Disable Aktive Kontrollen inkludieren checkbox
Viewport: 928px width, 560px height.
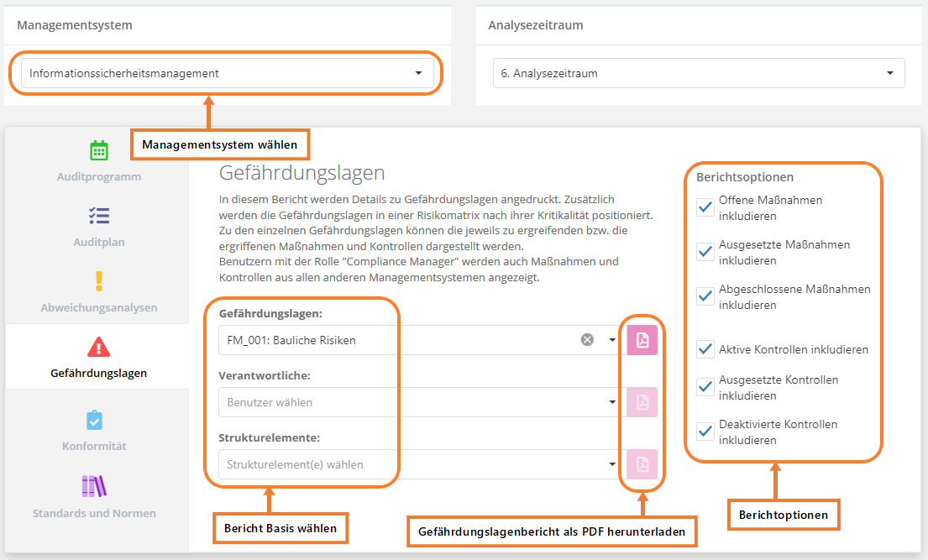[x=705, y=349]
